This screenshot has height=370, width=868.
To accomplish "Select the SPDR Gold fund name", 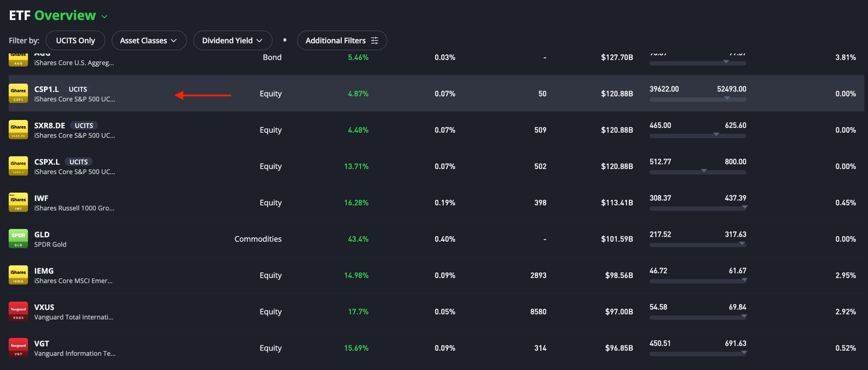I will click(51, 244).
